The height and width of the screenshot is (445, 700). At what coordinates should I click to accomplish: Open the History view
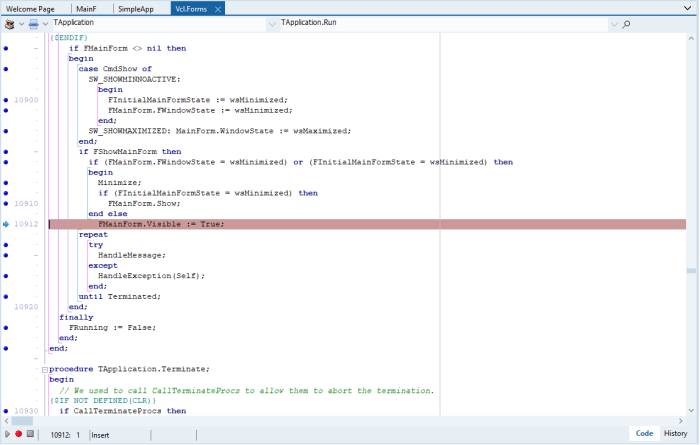[x=675, y=433]
